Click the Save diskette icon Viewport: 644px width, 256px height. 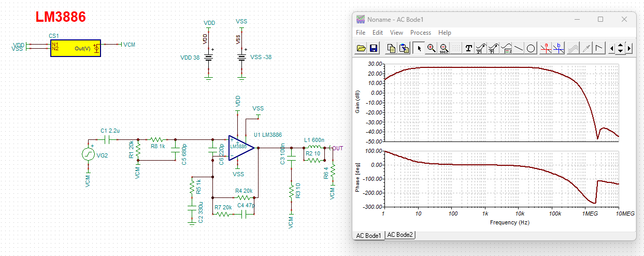(373, 48)
